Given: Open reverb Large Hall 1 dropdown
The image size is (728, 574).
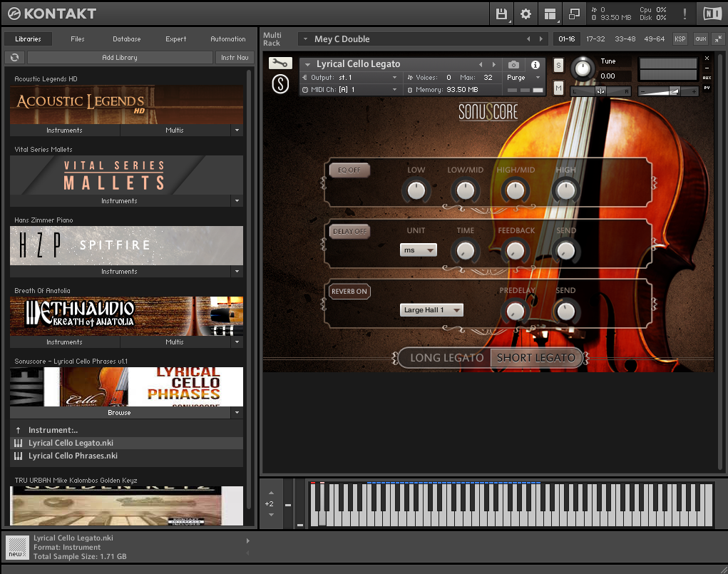Looking at the screenshot, I should pos(432,309).
